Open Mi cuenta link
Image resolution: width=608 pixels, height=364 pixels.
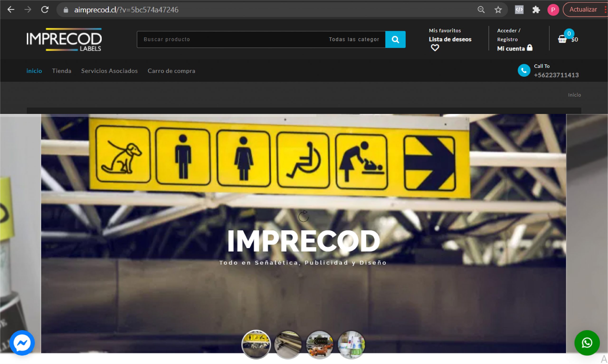coord(511,49)
